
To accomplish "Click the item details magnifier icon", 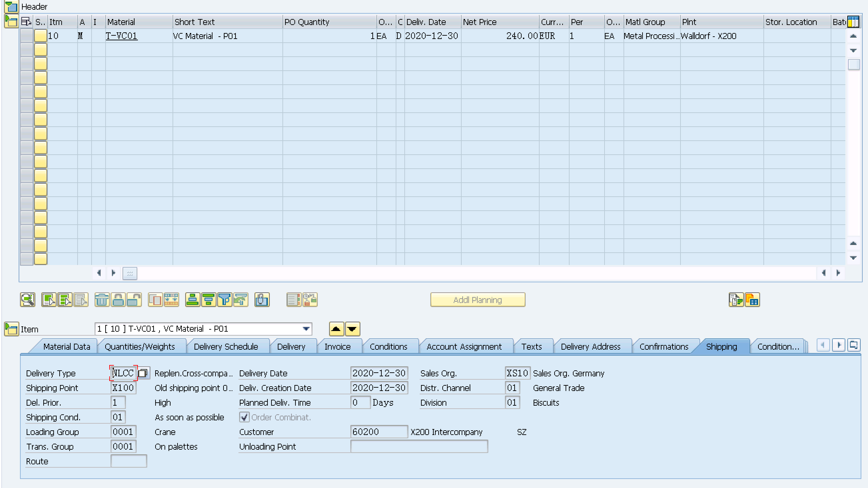I will tap(27, 299).
